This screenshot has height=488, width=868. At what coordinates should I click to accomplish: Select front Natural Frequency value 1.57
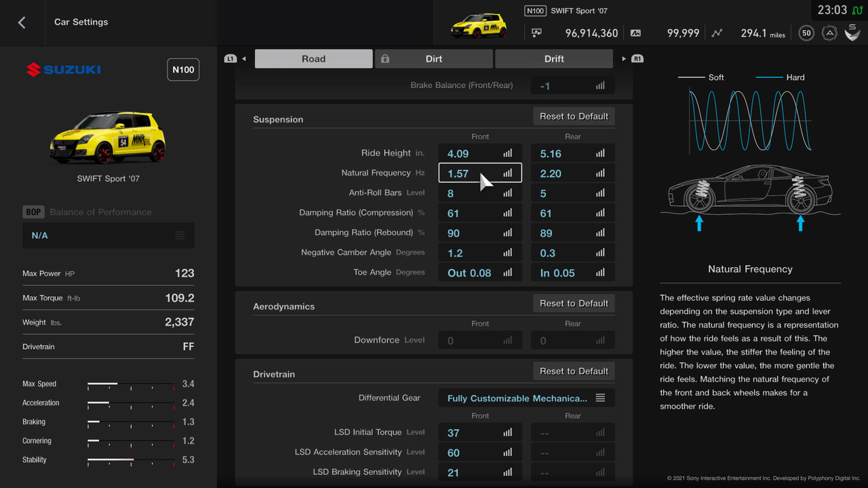coord(480,173)
